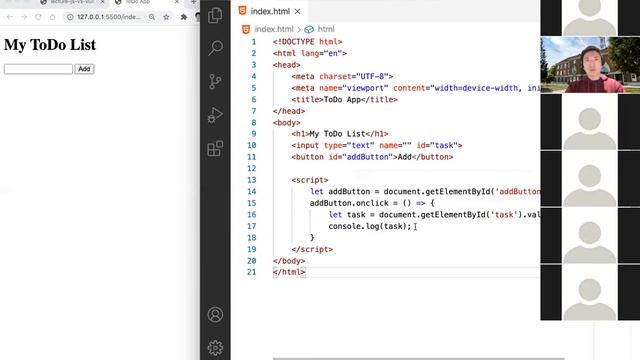Click the browser forward arrow
Image resolution: width=640 pixels, height=360 pixels.
point(24,17)
